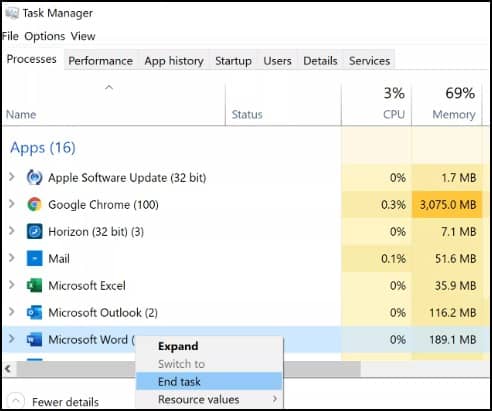Click the 3,075.0 MB memory value
The image size is (492, 411).
(448, 204)
